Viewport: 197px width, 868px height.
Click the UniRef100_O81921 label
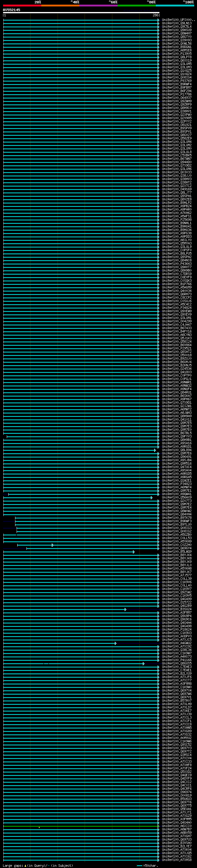(x=176, y=125)
